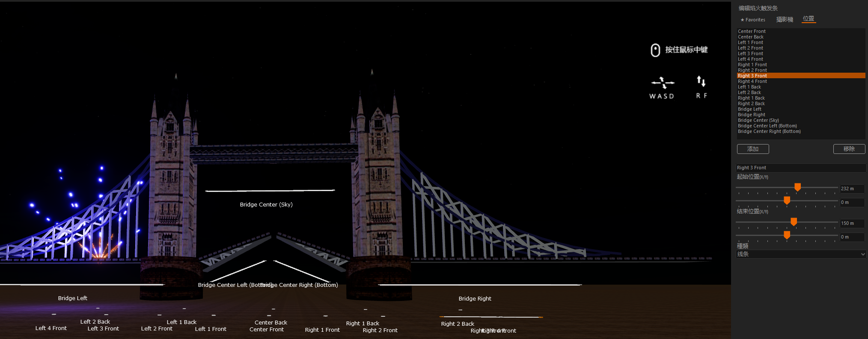Click the WASD movement arrows icon
Image resolution: width=868 pixels, height=339 pixels.
[663, 83]
